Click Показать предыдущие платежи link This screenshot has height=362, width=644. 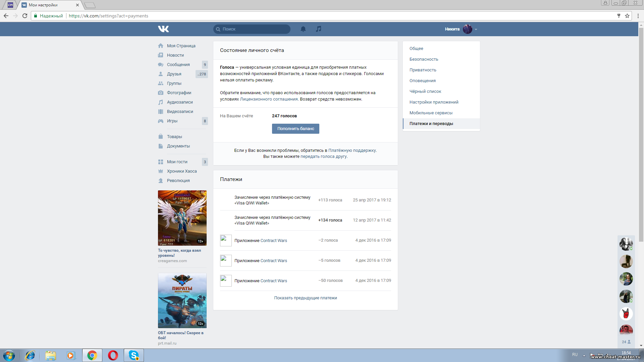(x=305, y=298)
